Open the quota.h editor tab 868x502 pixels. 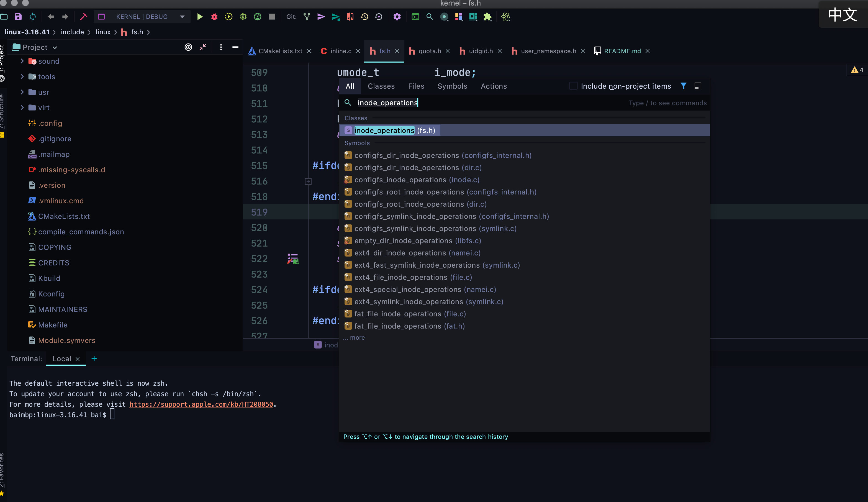[x=430, y=51]
